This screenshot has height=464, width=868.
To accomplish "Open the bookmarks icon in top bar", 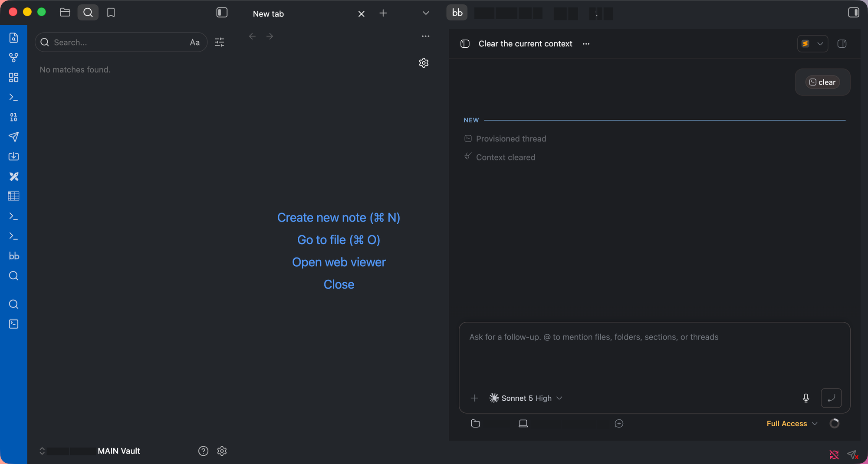I will [111, 13].
